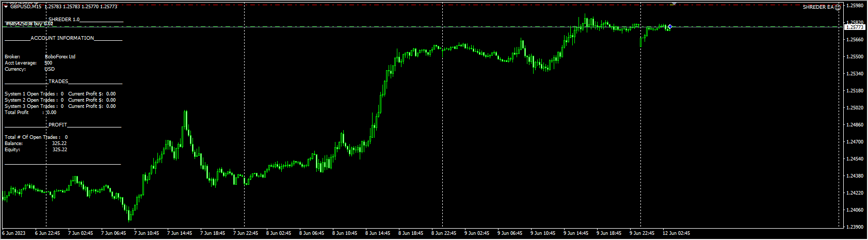Viewport: 868px width, 240px height.
Task: Click the 1.23900 price scale label
Action: [855, 227]
